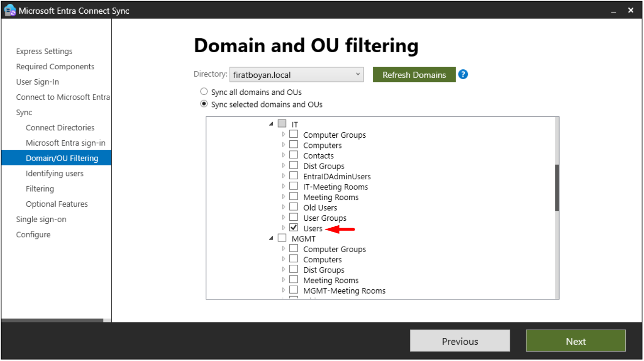Open Required Components step
This screenshot has height=361, width=644.
(x=55, y=66)
